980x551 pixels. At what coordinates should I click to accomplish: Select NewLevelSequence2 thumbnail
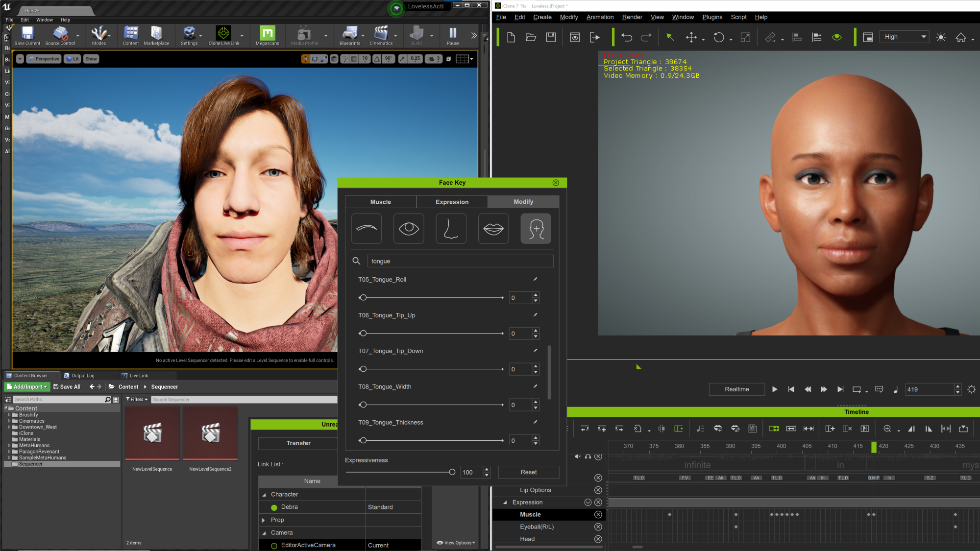point(210,433)
